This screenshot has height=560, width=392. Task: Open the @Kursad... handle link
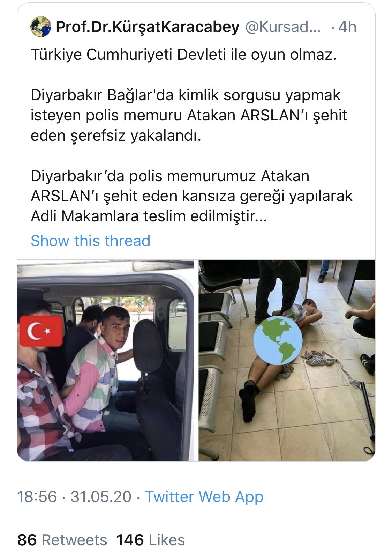[283, 27]
